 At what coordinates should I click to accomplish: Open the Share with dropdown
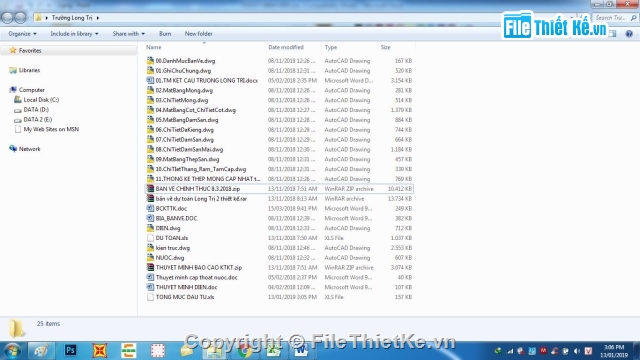tap(129, 34)
